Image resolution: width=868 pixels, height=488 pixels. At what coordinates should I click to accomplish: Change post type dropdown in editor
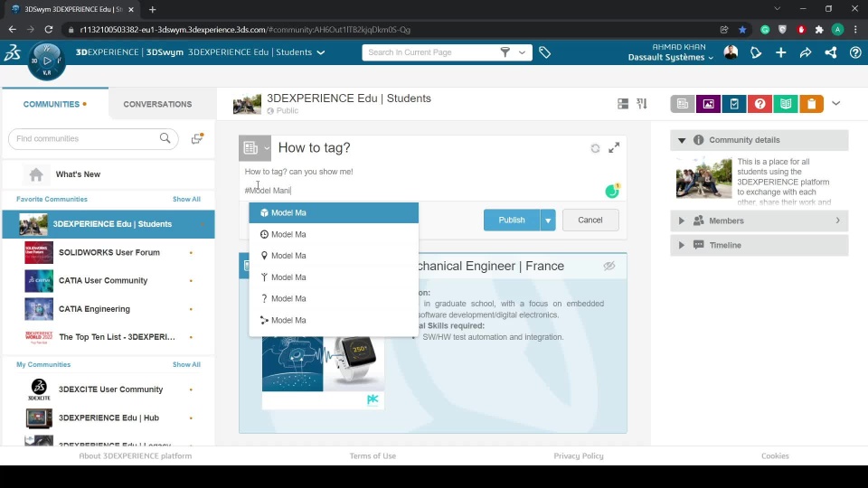(255, 147)
